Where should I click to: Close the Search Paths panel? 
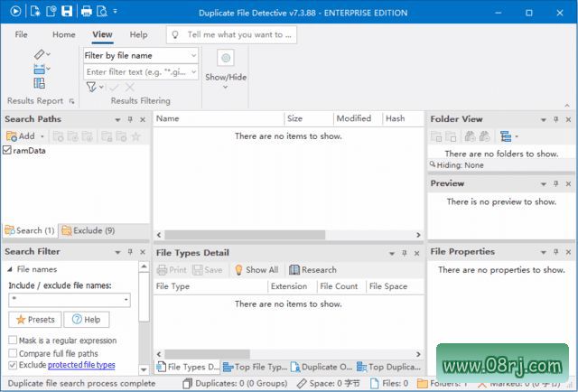point(143,119)
